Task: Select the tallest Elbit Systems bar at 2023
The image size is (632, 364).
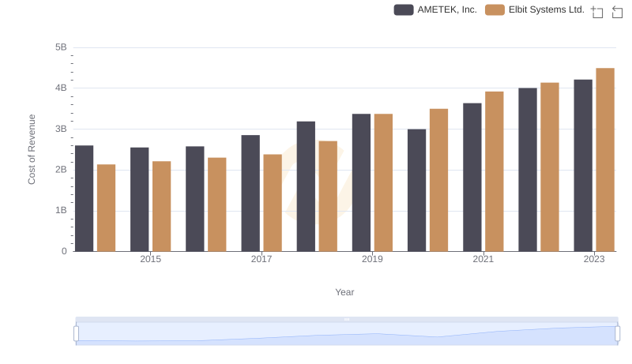Action: click(605, 159)
